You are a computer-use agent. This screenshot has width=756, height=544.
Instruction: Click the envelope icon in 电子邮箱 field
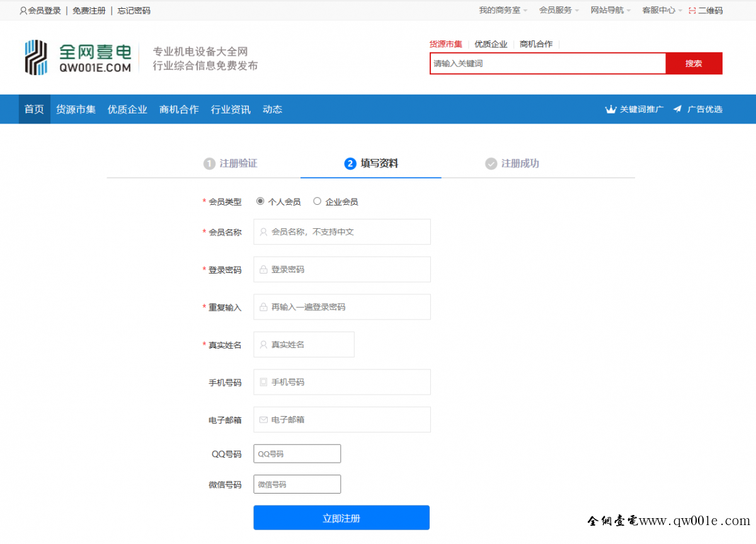[x=263, y=420]
